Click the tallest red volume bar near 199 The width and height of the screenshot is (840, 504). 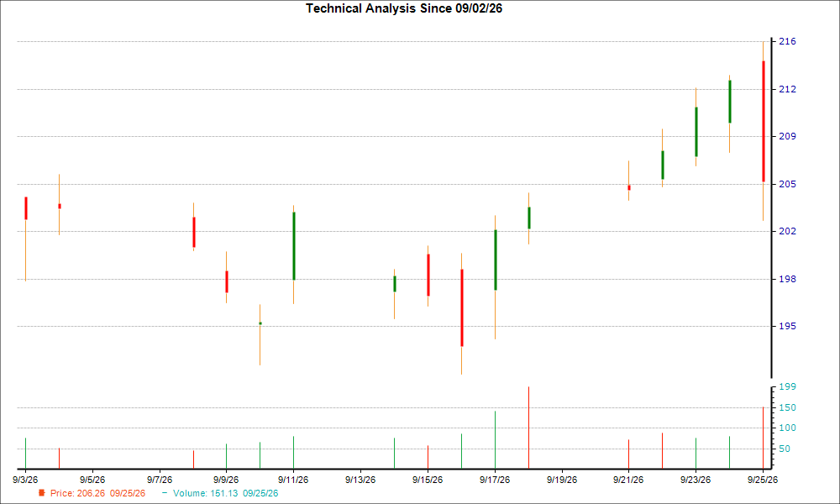tap(528, 428)
